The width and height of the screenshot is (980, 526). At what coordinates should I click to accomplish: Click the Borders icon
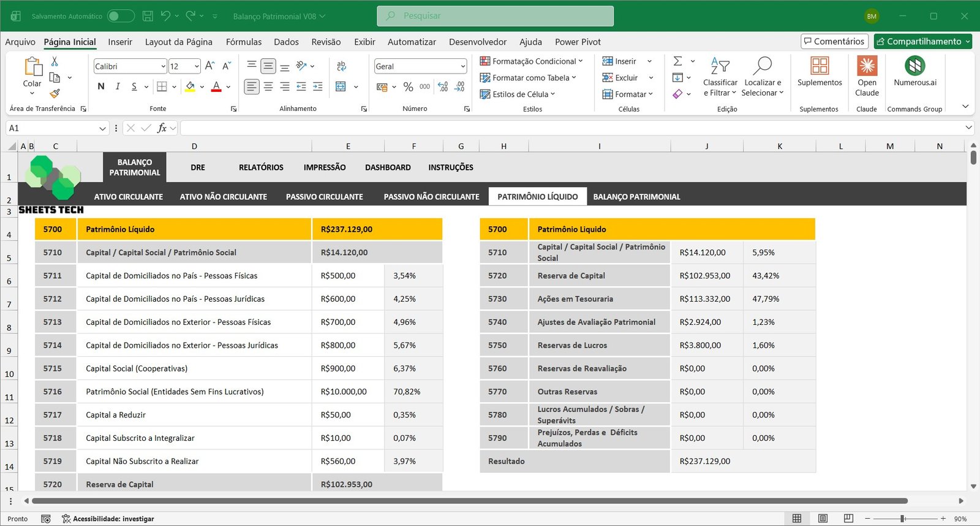point(162,87)
